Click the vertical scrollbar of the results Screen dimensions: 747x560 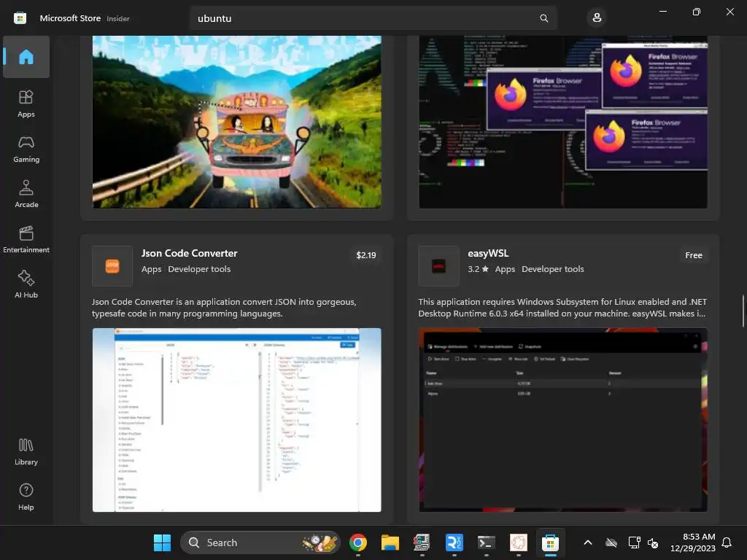(743, 311)
